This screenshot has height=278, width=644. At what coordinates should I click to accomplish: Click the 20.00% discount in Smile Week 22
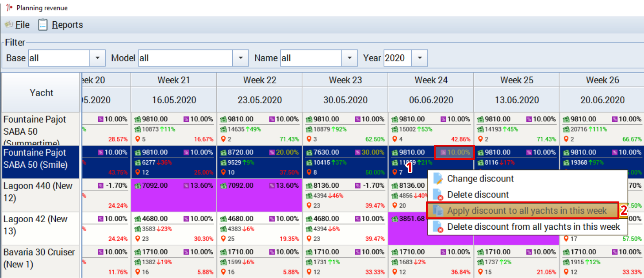coord(288,152)
